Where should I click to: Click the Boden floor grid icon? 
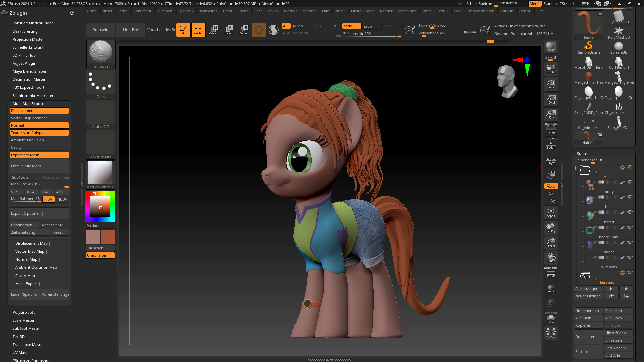point(551,145)
